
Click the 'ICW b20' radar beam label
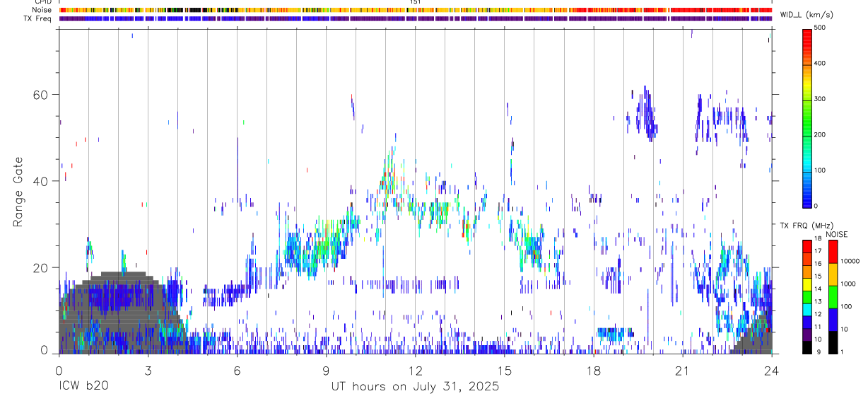coord(83,387)
